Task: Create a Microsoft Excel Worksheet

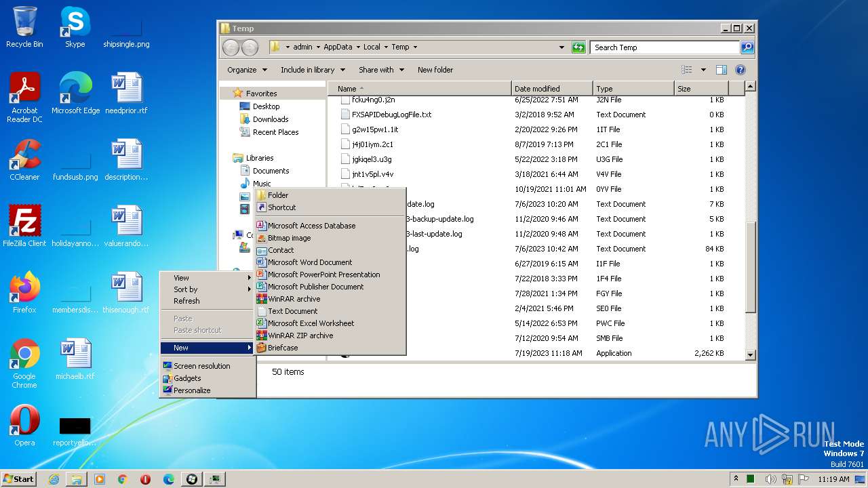Action: pos(330,323)
